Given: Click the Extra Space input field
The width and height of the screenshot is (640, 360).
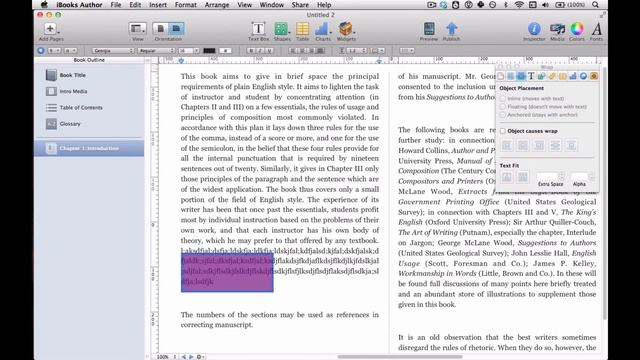Looking at the screenshot, I should (547, 176).
